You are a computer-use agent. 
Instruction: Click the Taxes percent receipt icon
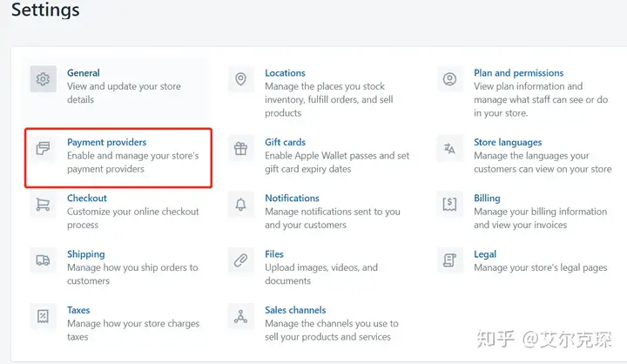point(43,316)
